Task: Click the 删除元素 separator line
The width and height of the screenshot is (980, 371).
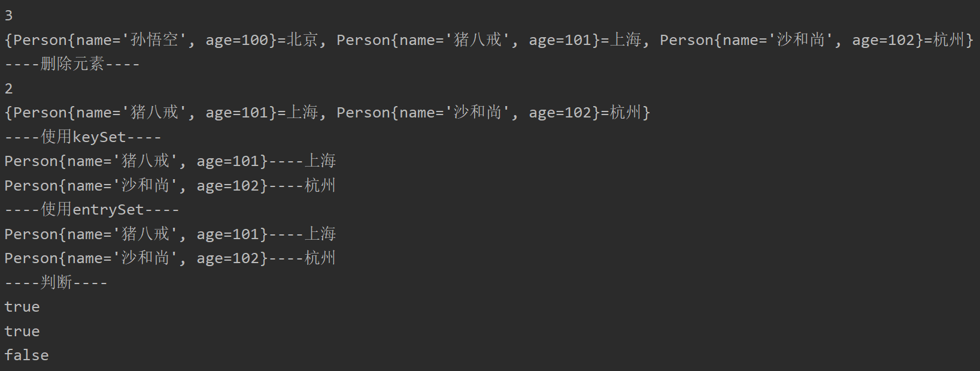Action: [x=72, y=64]
